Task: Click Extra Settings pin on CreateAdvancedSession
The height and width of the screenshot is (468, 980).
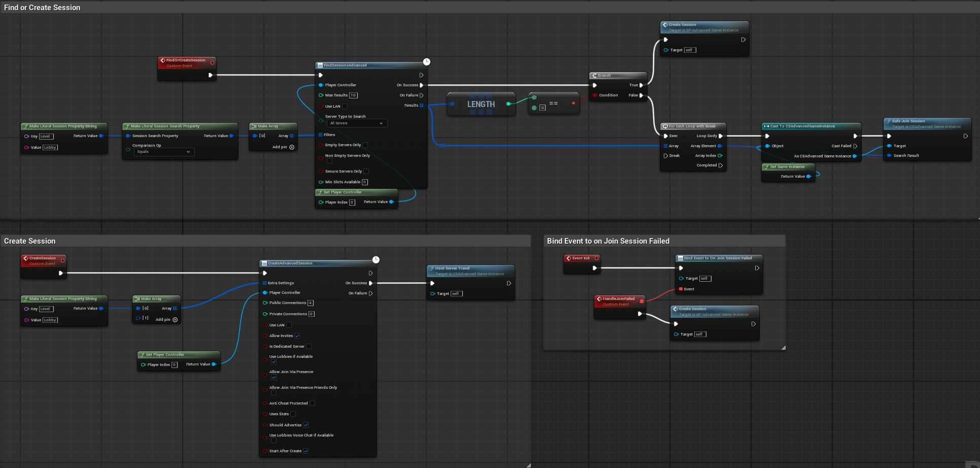Action: tap(264, 283)
